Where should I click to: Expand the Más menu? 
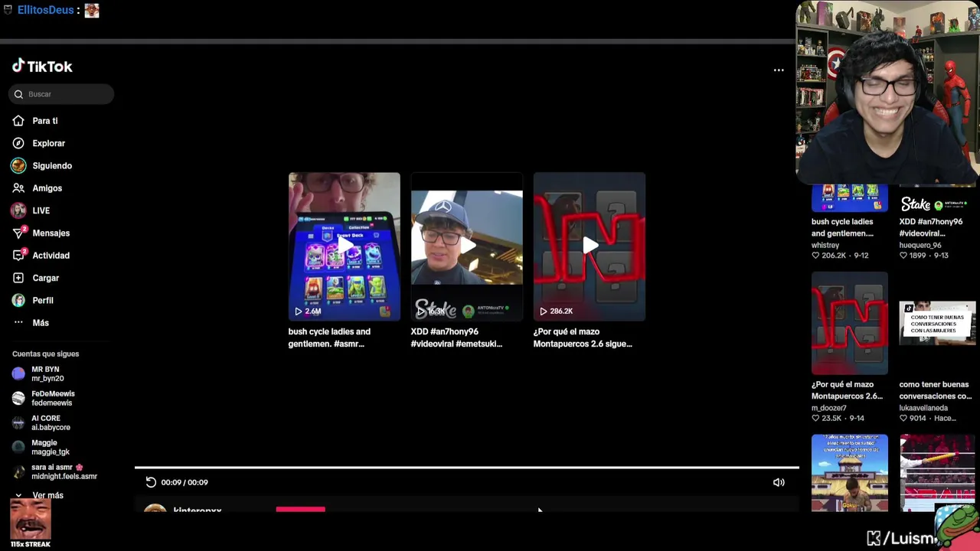coord(40,323)
